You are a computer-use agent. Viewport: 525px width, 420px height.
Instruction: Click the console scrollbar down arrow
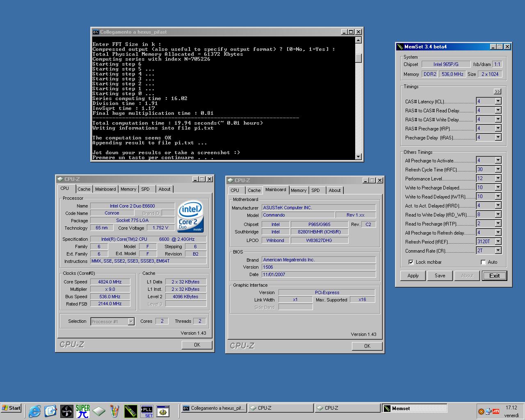pos(358,156)
